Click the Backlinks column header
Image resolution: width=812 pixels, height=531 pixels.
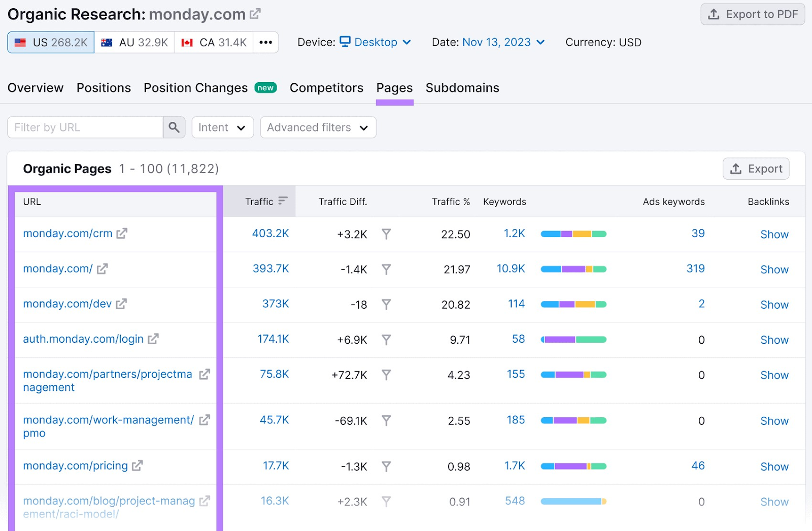pyautogui.click(x=768, y=202)
